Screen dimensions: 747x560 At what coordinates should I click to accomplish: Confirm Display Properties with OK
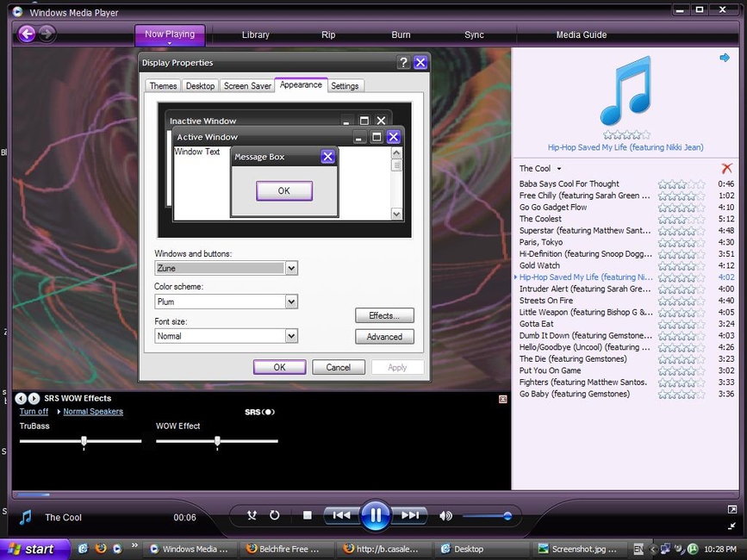click(x=280, y=367)
